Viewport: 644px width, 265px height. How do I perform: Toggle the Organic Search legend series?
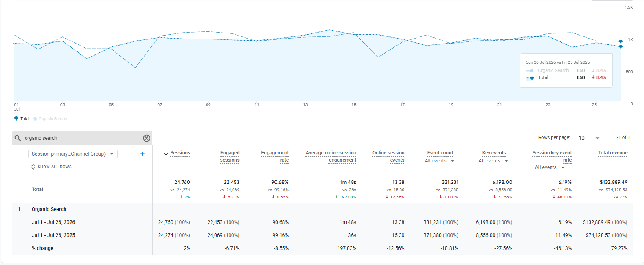(x=50, y=118)
